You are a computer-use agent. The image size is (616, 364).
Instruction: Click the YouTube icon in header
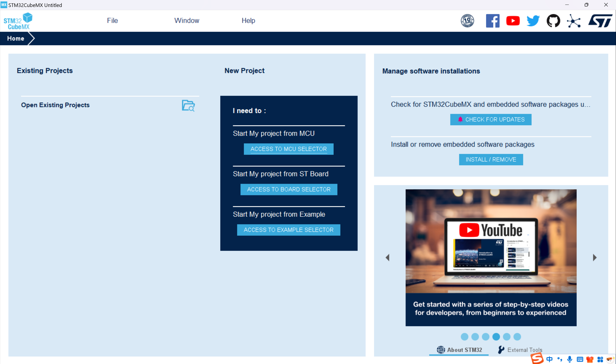[x=513, y=21]
